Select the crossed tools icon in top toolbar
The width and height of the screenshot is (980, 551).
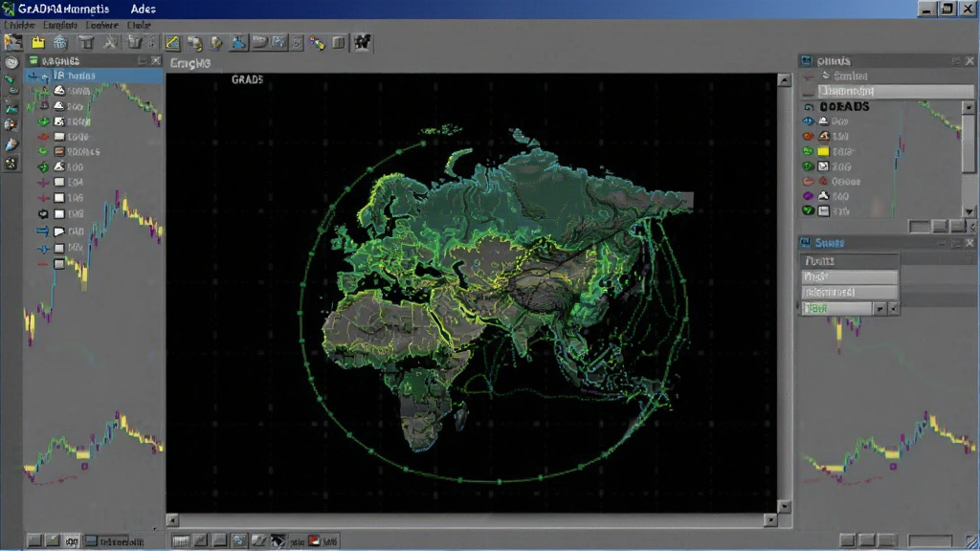110,42
